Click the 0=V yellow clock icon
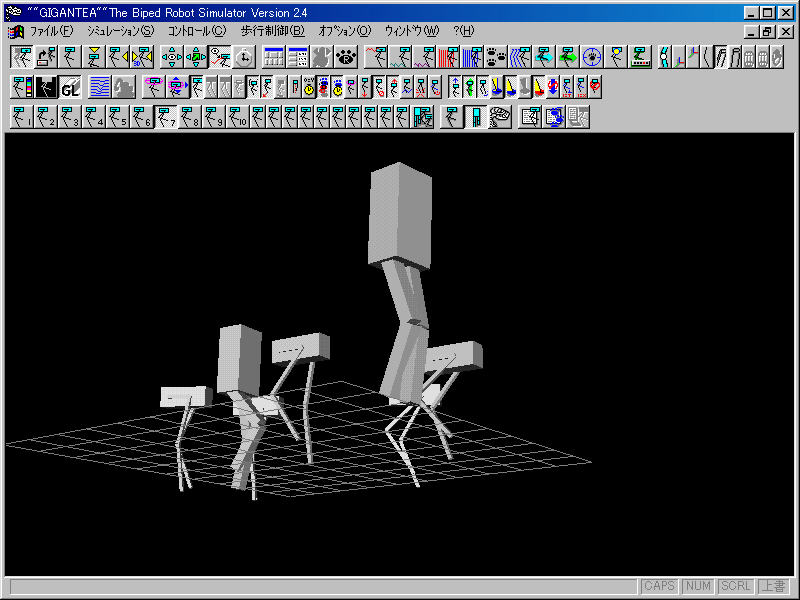 click(309, 87)
